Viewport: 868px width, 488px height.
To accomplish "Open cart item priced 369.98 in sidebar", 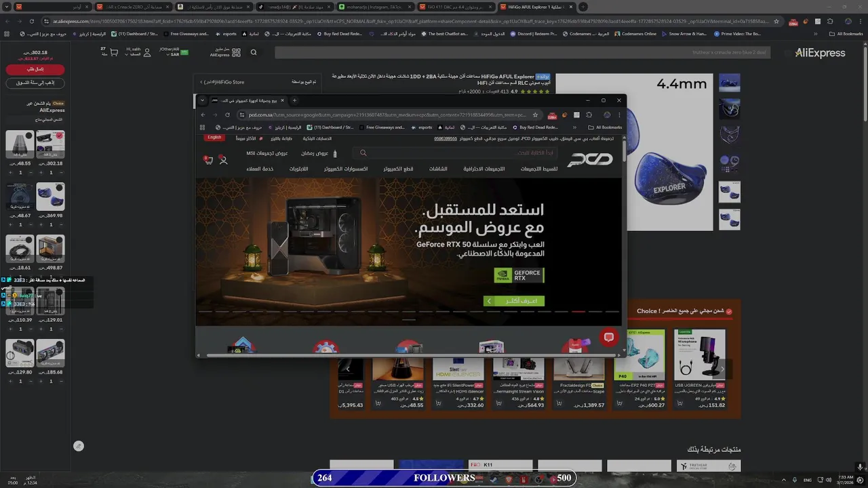I will [x=50, y=197].
